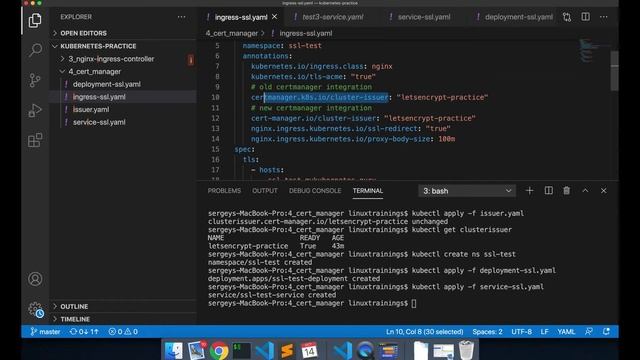The image size is (640, 360).
Task: Change language mode via YAML
Action: 566,331
